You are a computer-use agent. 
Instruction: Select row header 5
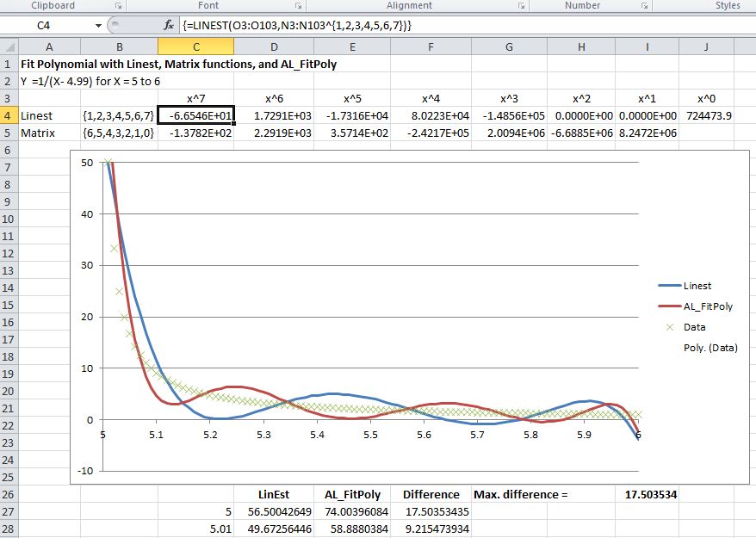point(8,133)
